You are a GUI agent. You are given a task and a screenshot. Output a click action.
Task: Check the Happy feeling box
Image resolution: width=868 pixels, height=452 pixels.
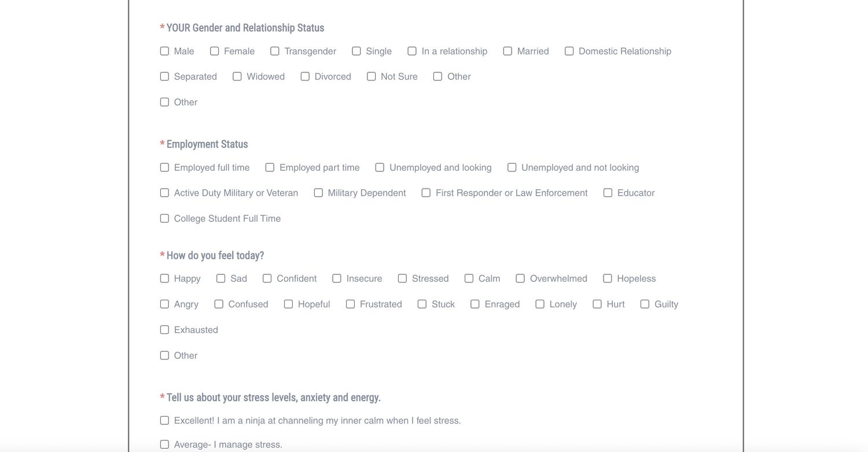(x=164, y=278)
